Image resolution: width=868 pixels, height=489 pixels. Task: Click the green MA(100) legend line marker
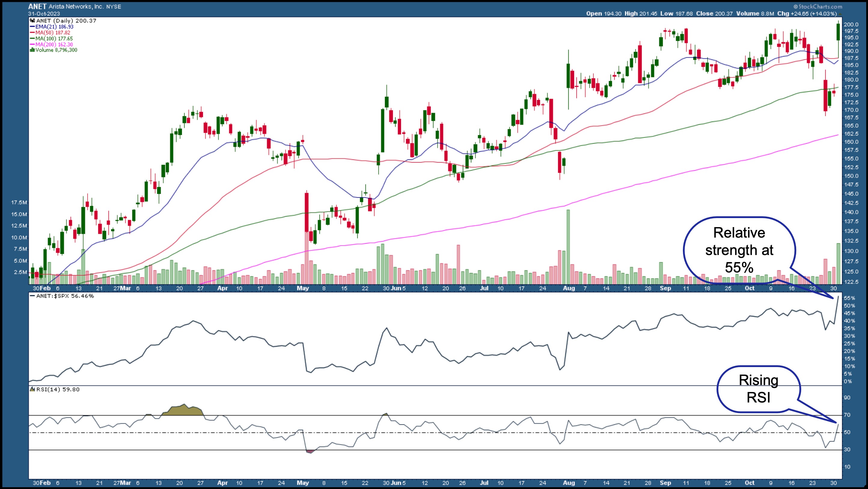point(32,39)
